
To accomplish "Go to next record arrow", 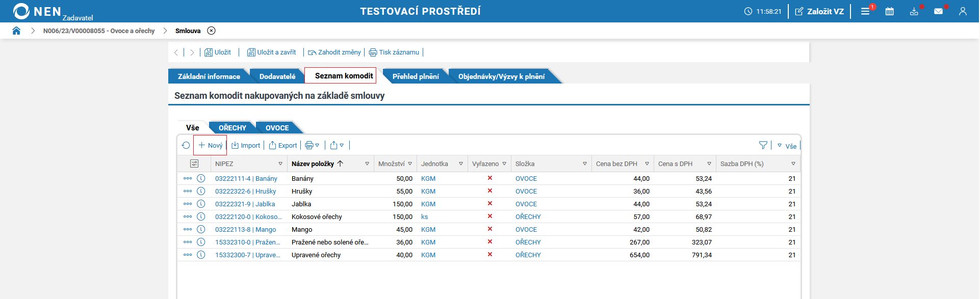I will pyautogui.click(x=192, y=52).
